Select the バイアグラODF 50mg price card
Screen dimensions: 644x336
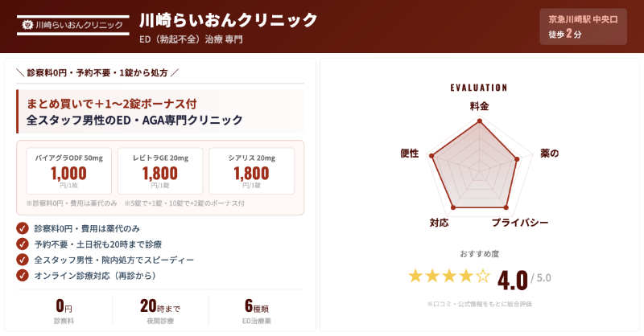click(69, 170)
